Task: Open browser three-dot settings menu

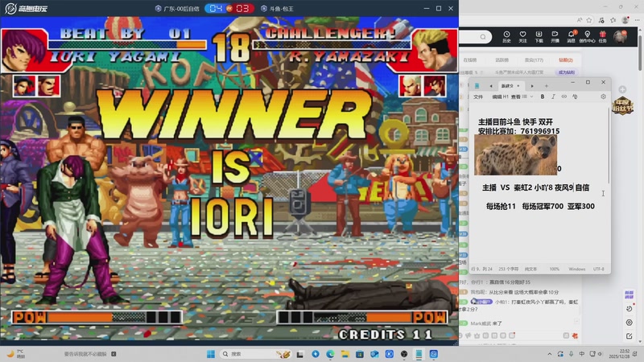Action: point(637,19)
